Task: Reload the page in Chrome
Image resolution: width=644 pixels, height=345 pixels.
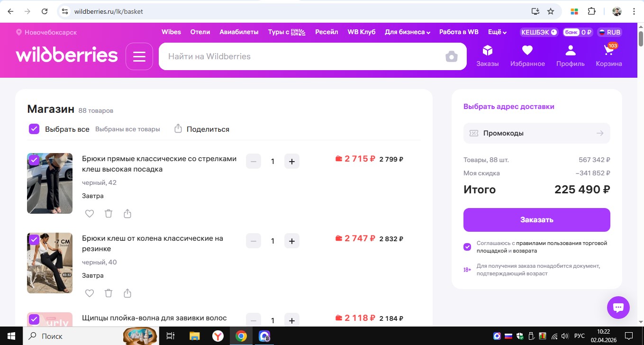Action: tap(45, 11)
